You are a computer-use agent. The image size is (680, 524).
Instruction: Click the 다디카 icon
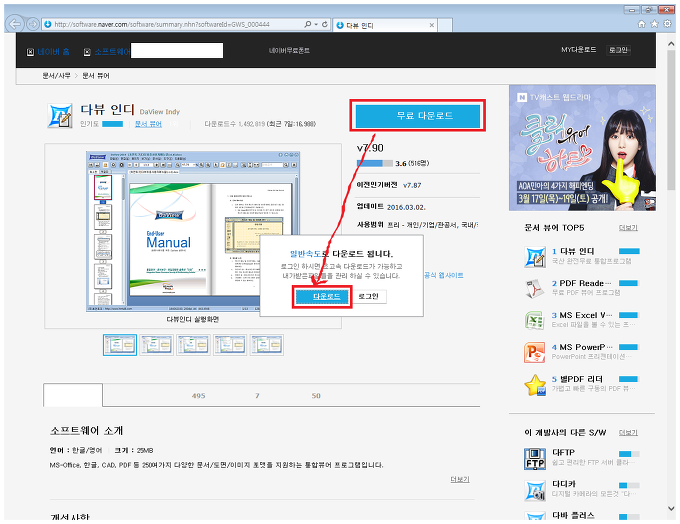535,491
